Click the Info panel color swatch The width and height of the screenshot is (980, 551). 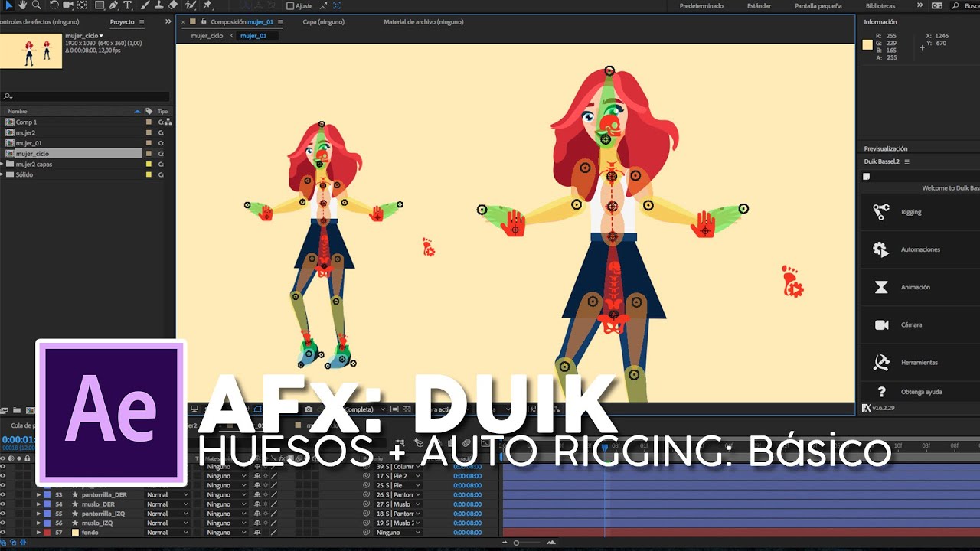(867, 45)
